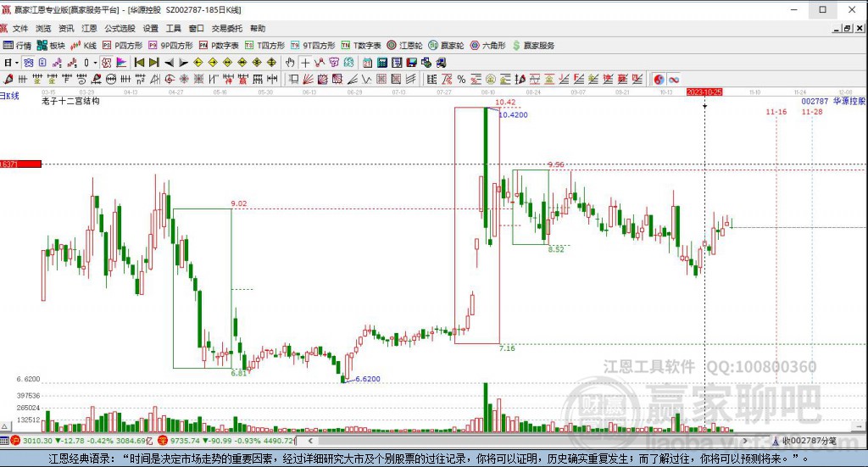Click the 2023-10-25 date marker

tap(704, 92)
